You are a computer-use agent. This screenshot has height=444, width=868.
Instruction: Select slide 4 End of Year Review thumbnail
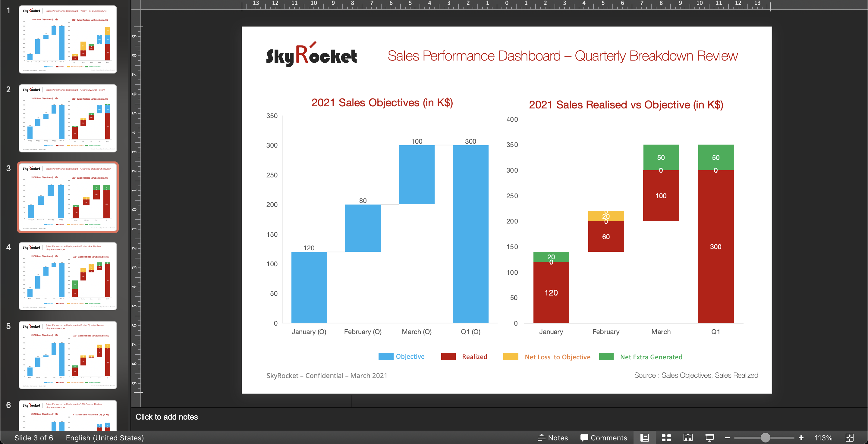(68, 276)
